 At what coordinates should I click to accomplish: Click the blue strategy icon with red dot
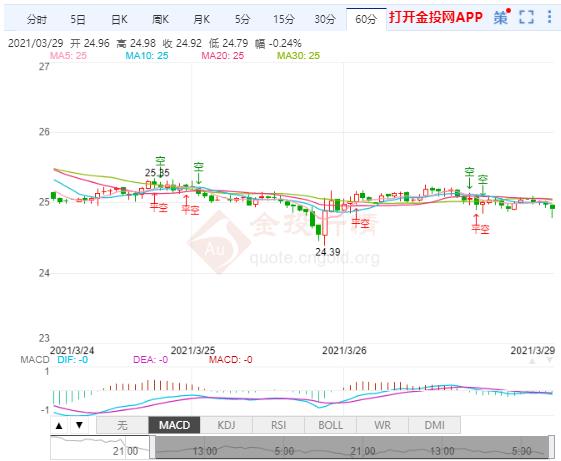(x=502, y=17)
